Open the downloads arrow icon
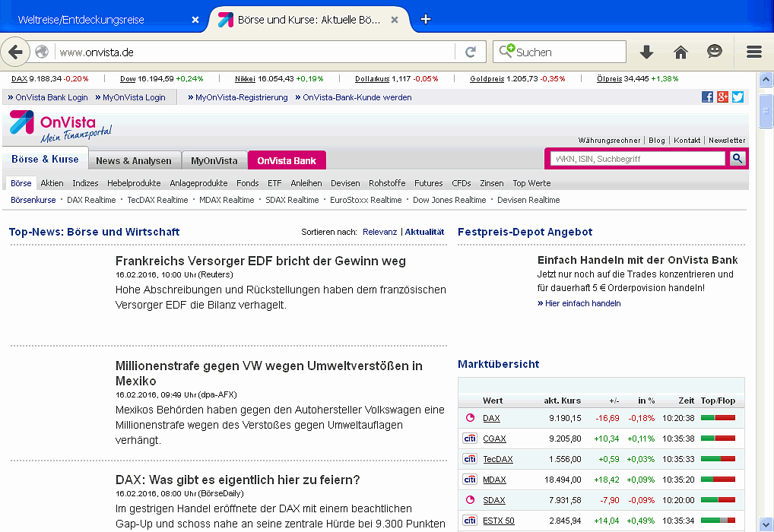 (x=646, y=52)
